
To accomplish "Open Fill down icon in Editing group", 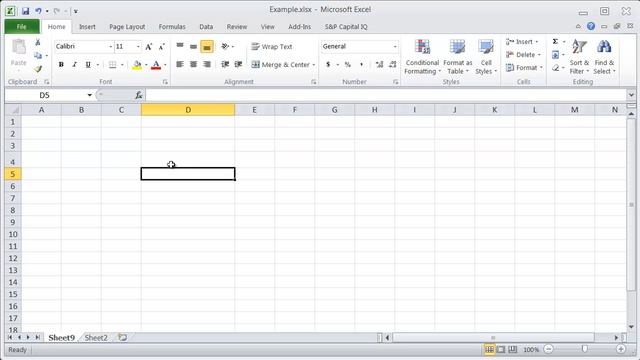I will [x=556, y=55].
